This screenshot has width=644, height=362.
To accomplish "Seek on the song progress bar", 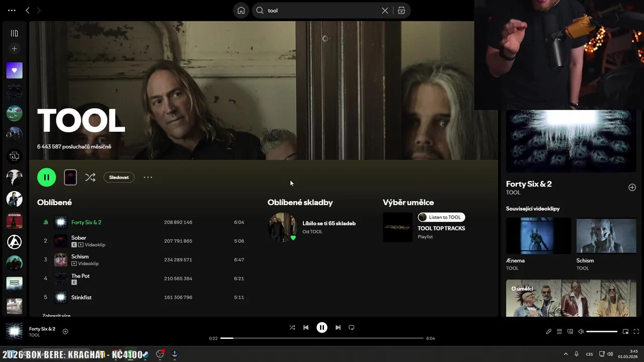I will point(322,338).
